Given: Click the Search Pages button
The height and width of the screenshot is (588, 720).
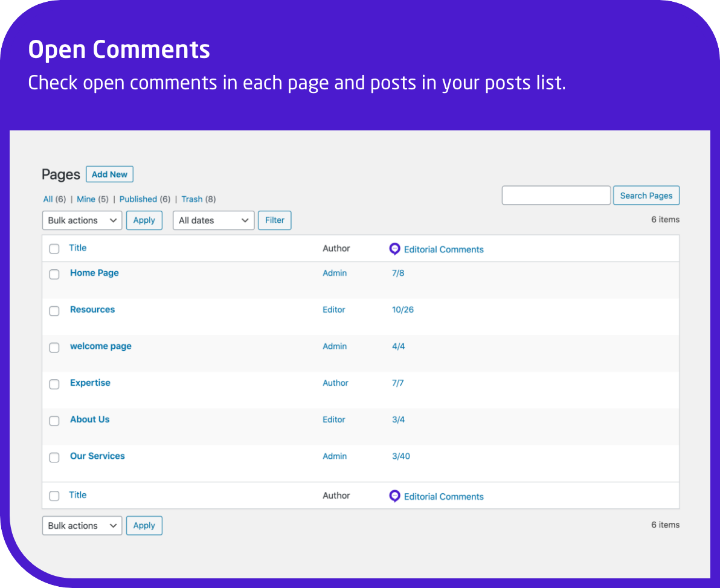Looking at the screenshot, I should click(x=646, y=196).
